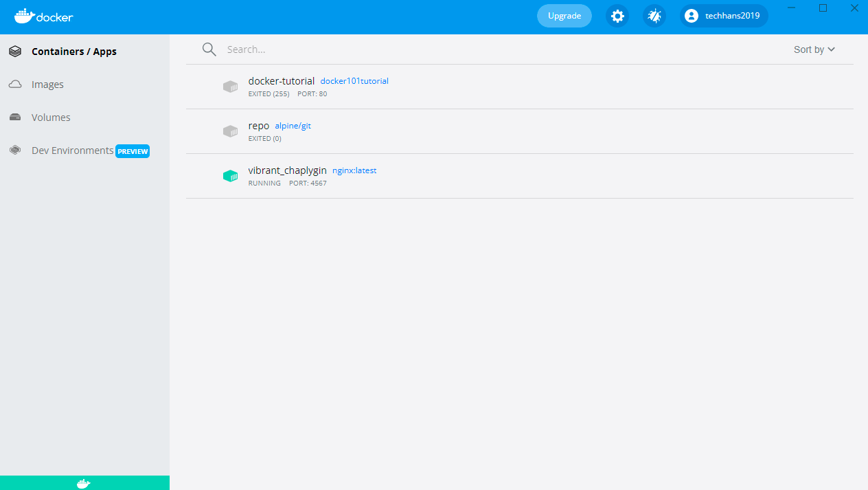Click the EXITED (255) status text
This screenshot has height=490, width=868.
[x=269, y=94]
